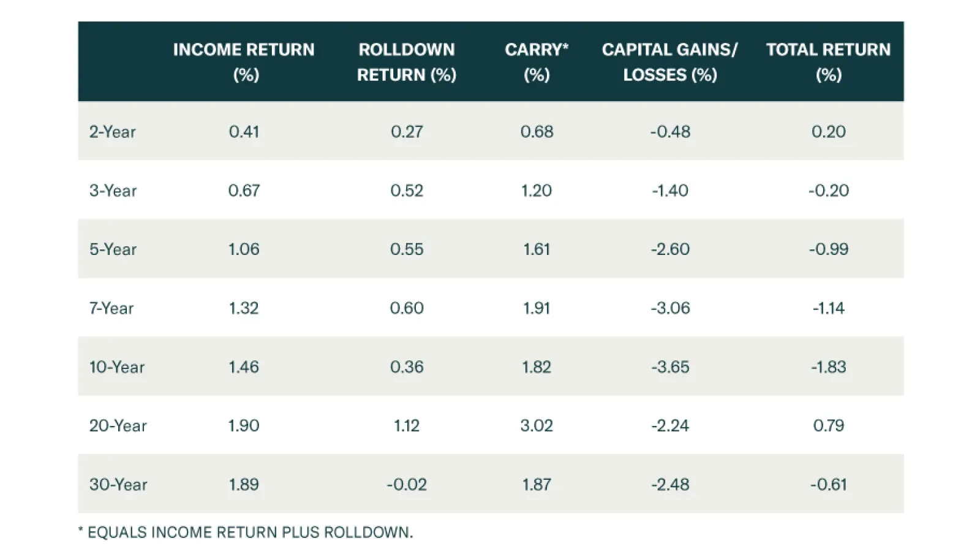Click the 10-Year capital losses value -3.65
Viewport: 980px width, 554px height.
click(x=670, y=367)
